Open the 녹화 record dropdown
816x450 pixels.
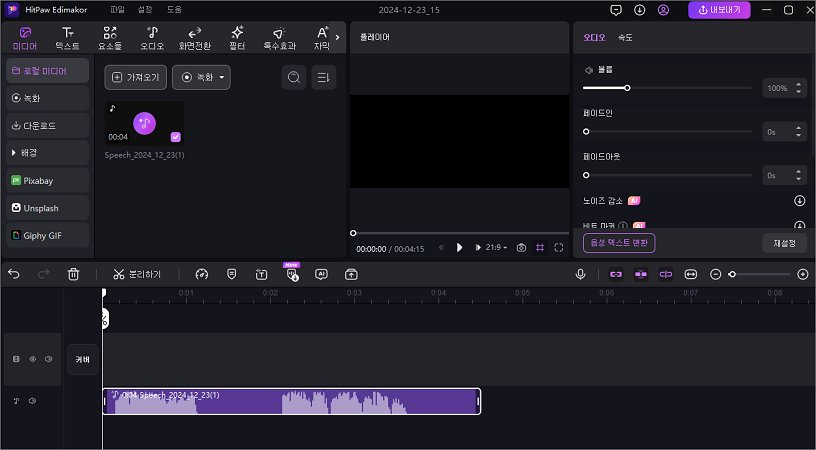[x=201, y=78]
